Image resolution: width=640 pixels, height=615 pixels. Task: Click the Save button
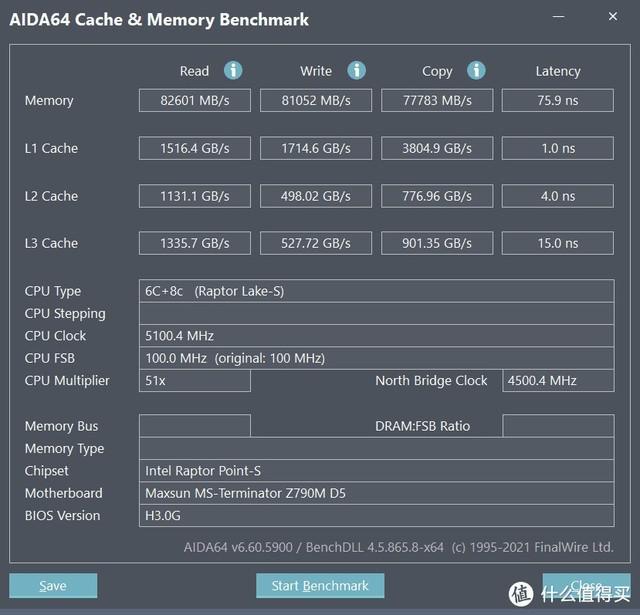tap(53, 586)
